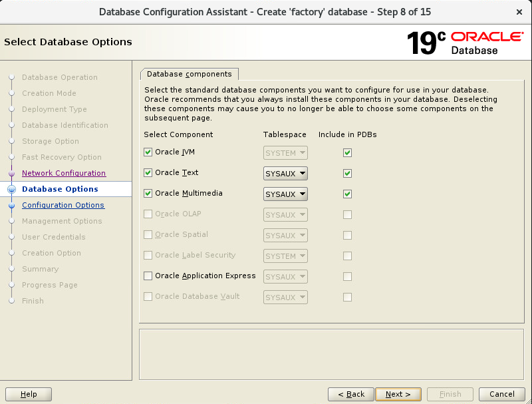
Task: Click the Finish step in sidebar
Action: (33, 301)
